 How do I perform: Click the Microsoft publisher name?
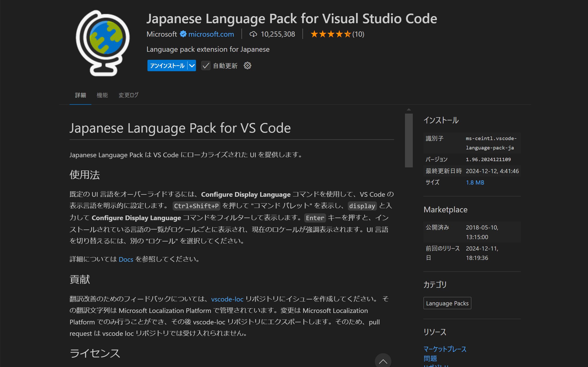161,34
